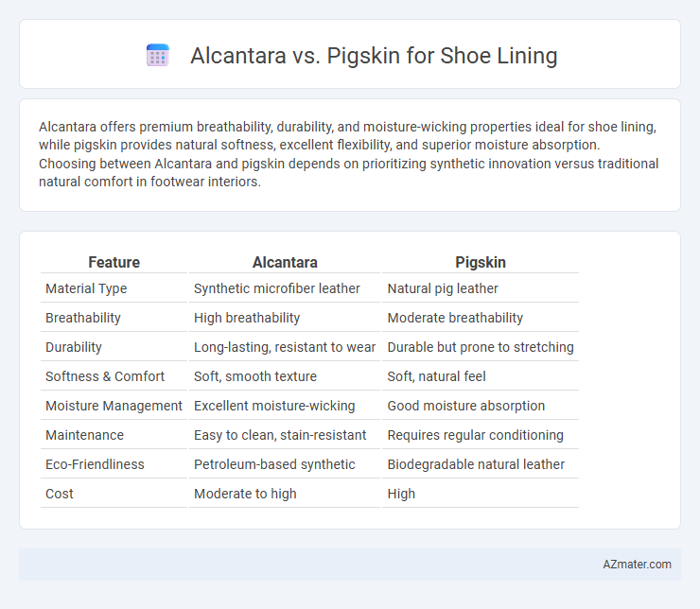Click the summary paragraph starting 'Alcantara offers premium'
Screen dimensions: 700x609
coord(350,154)
